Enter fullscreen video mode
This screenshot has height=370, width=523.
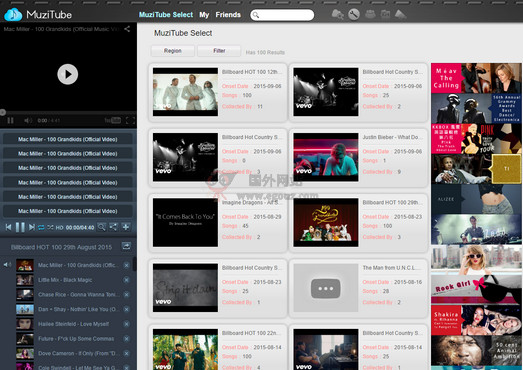pyautogui.click(x=130, y=120)
